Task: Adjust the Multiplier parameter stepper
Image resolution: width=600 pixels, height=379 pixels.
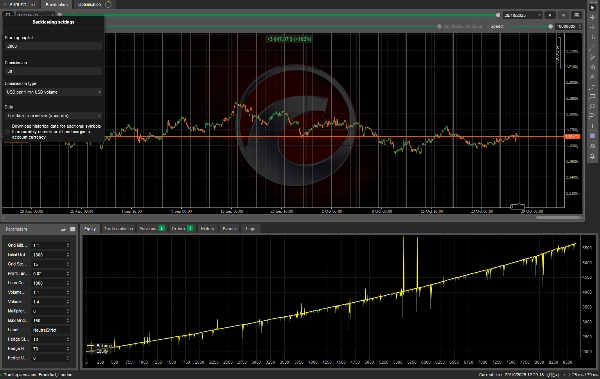Action: pyautogui.click(x=68, y=311)
